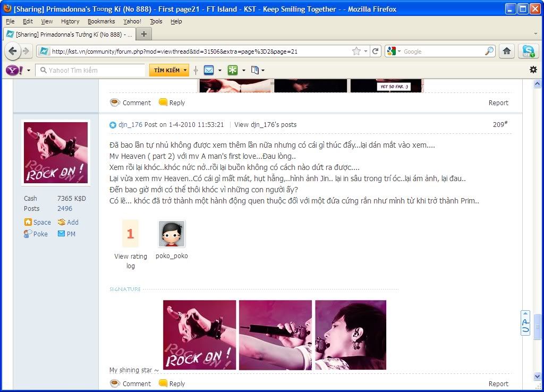Click djn_176's Rock On avatar image
This screenshot has height=392, width=544.
56,152
